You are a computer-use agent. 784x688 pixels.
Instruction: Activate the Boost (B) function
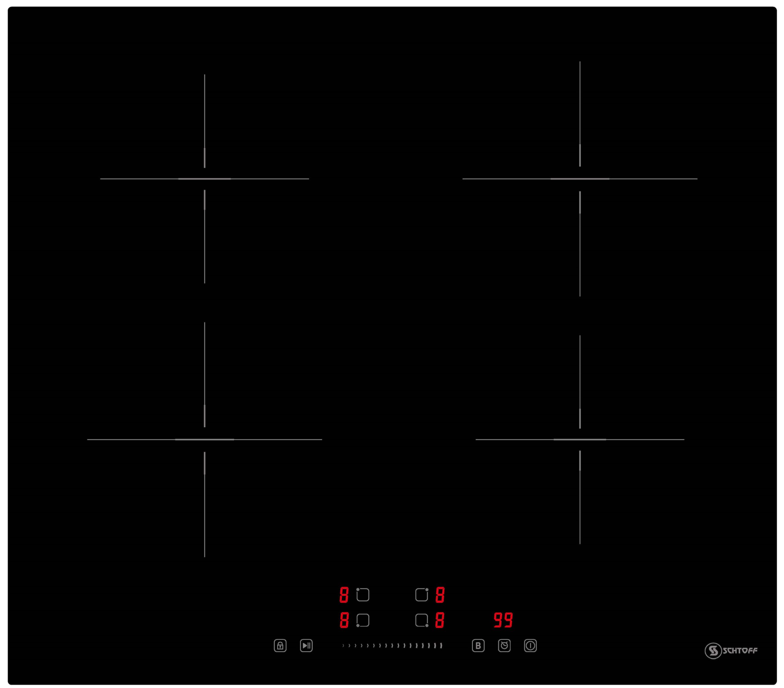point(478,645)
